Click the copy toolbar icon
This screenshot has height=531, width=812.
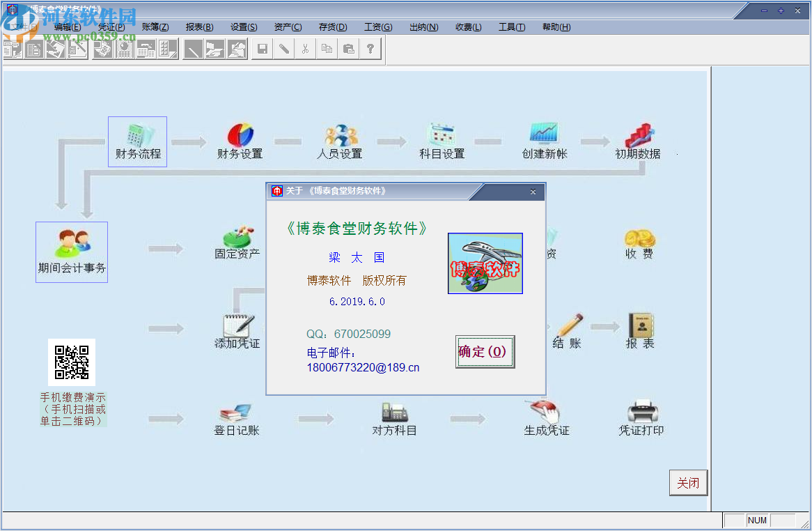tap(327, 49)
